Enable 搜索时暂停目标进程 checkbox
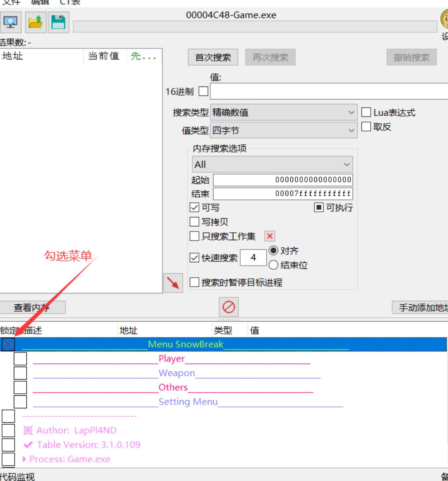Image resolution: width=448 pixels, height=481 pixels. 194,282
